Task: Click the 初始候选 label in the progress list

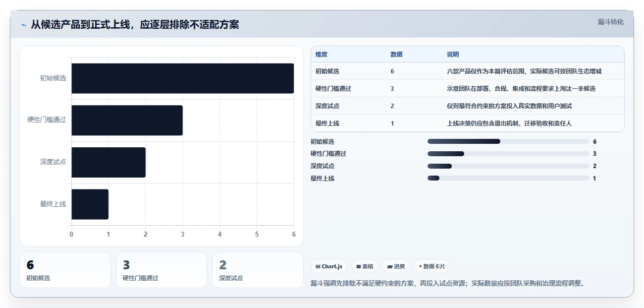Action: (322, 142)
